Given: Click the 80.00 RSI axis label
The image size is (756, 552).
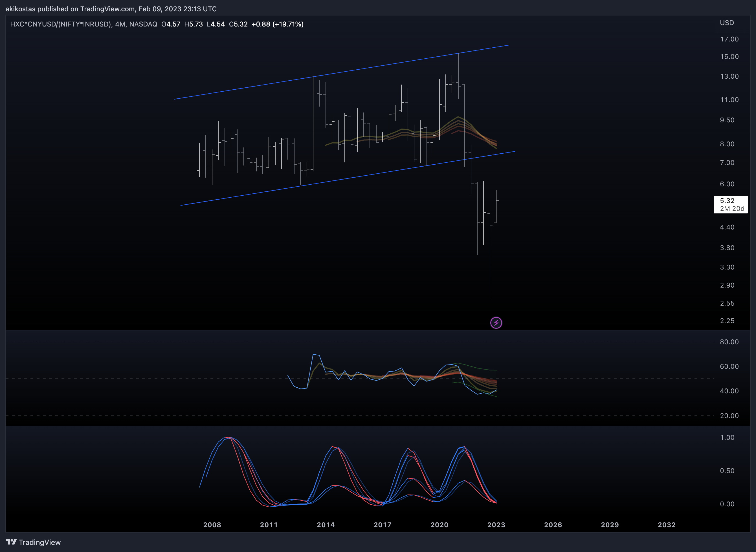Looking at the screenshot, I should point(729,342).
